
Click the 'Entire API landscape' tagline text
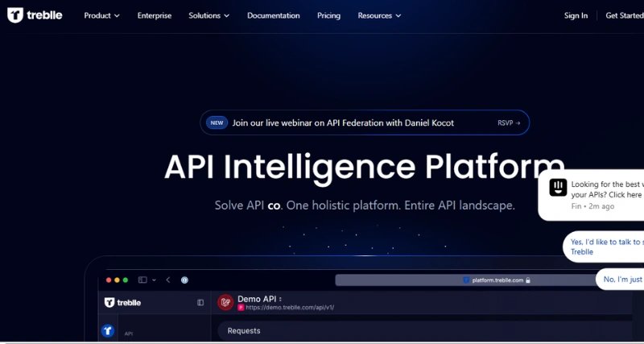[460, 205]
